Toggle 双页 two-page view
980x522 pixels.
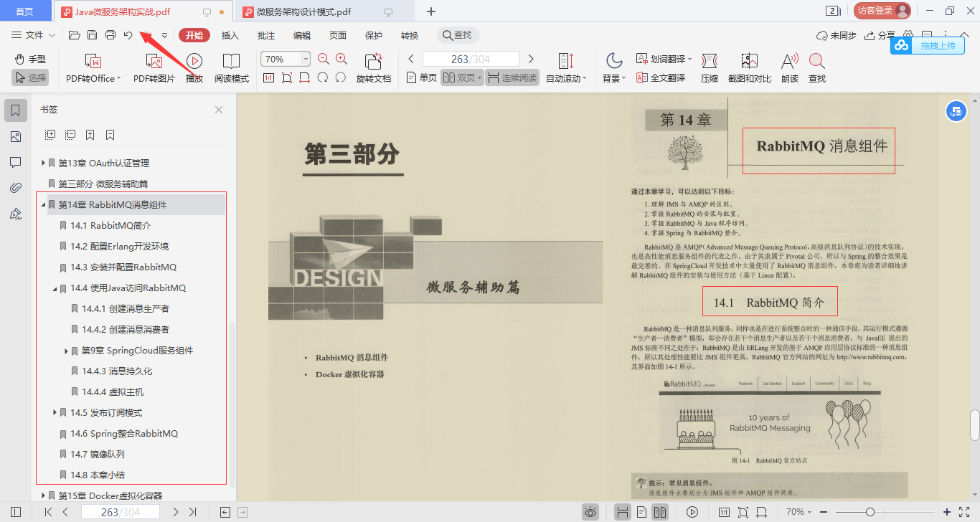point(462,77)
